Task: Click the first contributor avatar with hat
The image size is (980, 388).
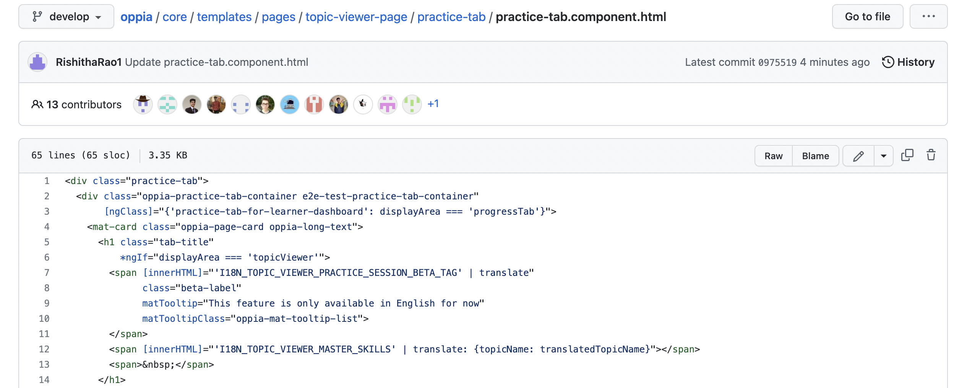Action: pyautogui.click(x=143, y=104)
